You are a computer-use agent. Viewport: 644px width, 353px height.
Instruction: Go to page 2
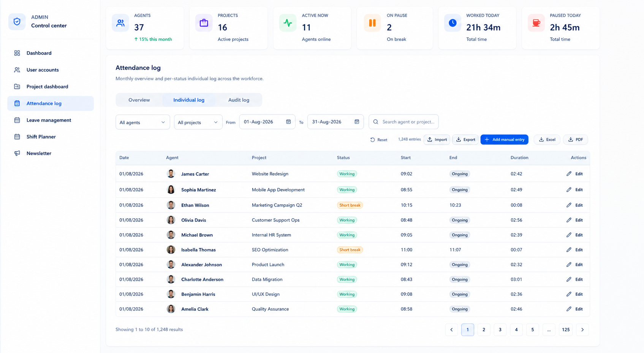click(x=484, y=330)
